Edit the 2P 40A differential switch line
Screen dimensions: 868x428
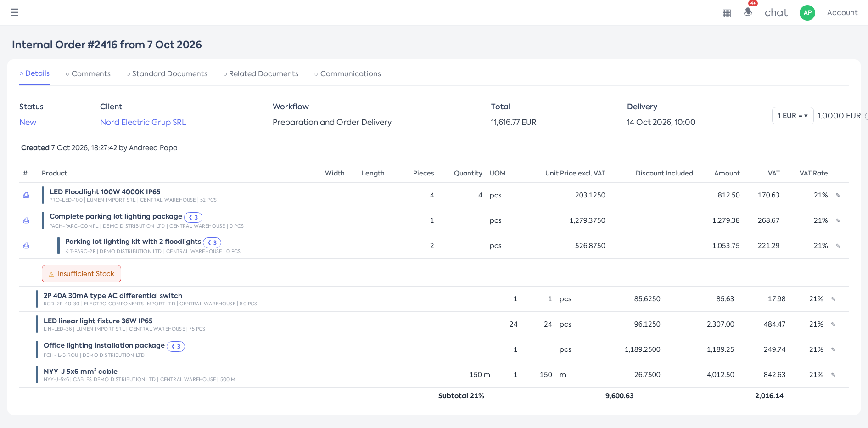tap(833, 299)
